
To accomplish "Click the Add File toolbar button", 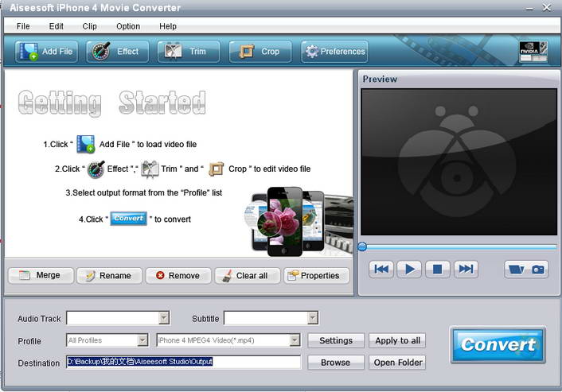I will click(x=47, y=52).
